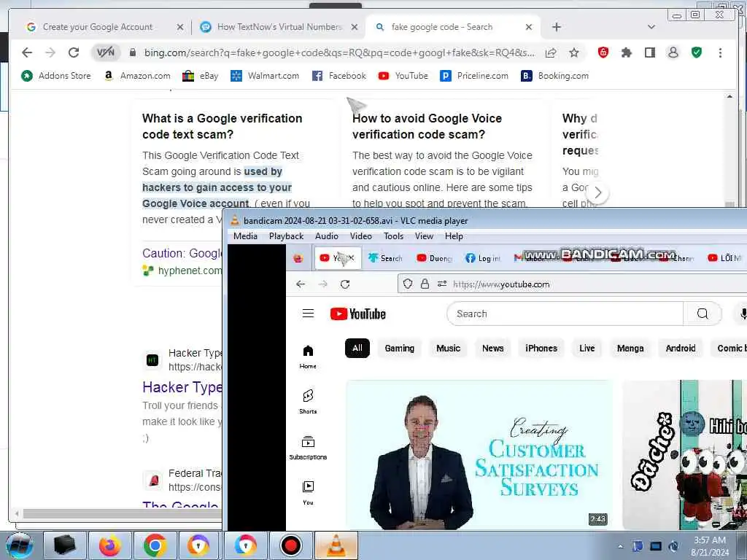Open Customer Satisfaction Surveys video thumbnail
Image resolution: width=747 pixels, height=560 pixels.
pos(479,455)
